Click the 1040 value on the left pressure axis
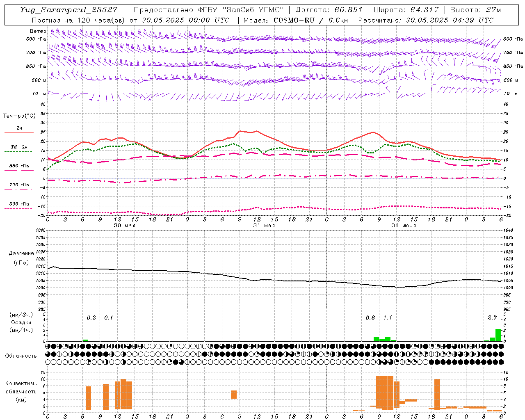The image size is (525, 420). (x=40, y=231)
